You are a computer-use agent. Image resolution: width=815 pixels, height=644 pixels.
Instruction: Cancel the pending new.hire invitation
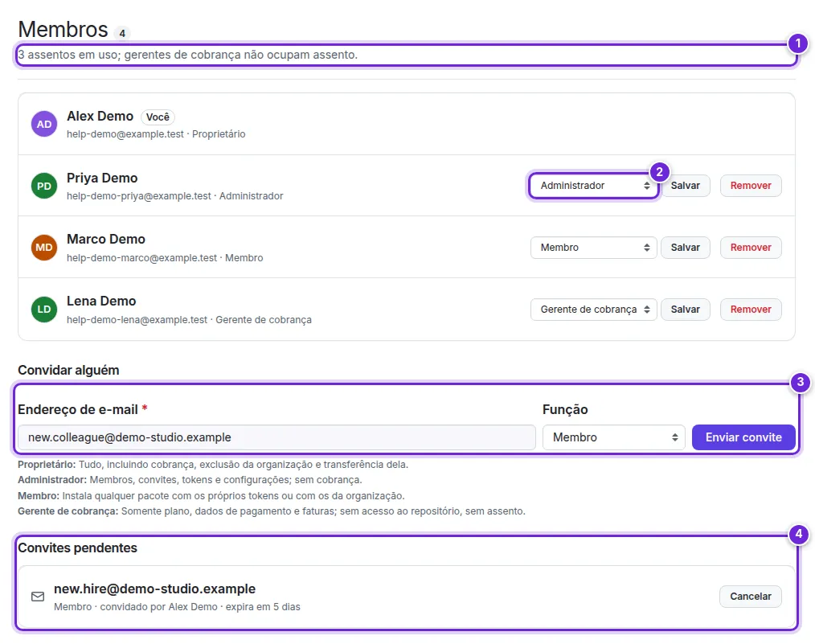[750, 597]
